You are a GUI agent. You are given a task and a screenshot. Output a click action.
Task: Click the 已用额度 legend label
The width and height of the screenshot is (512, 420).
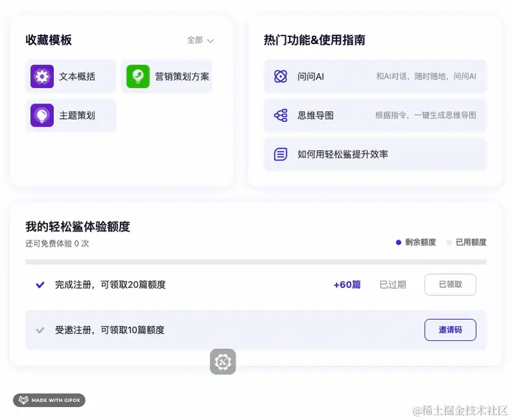tap(471, 243)
